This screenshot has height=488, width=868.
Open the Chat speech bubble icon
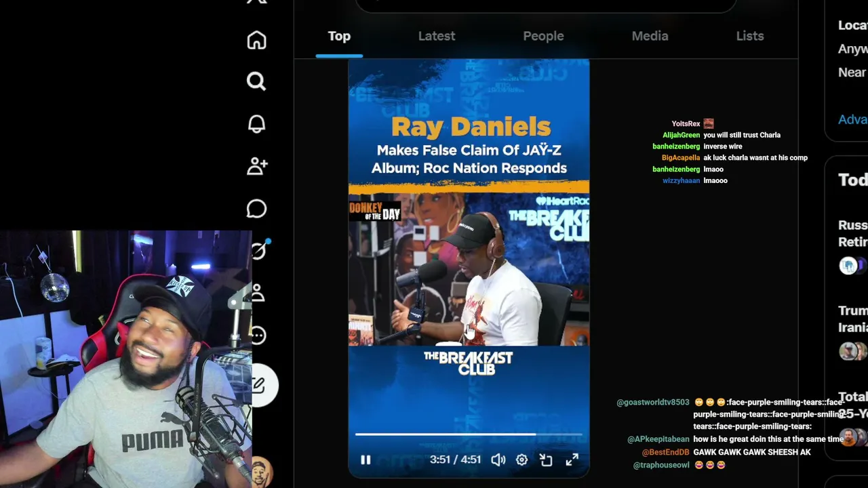(x=256, y=209)
